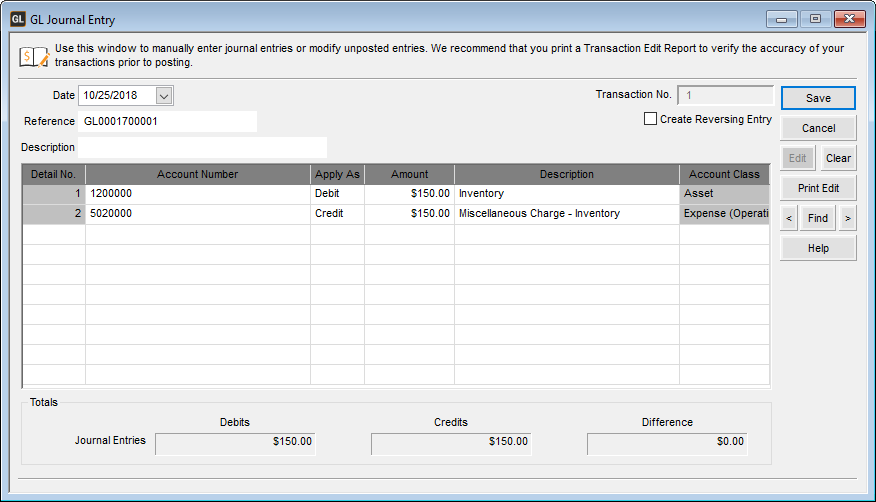Click into the Reference field
The image size is (876, 502).
[167, 121]
